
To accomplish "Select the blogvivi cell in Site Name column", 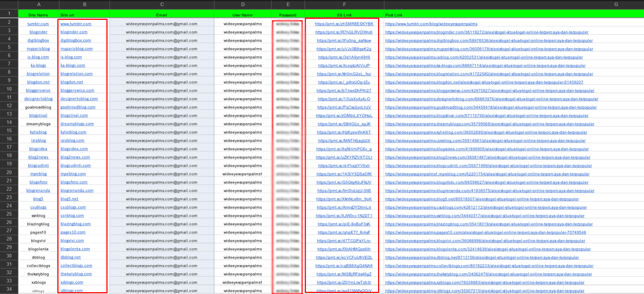I will pyautogui.click(x=38, y=241).
